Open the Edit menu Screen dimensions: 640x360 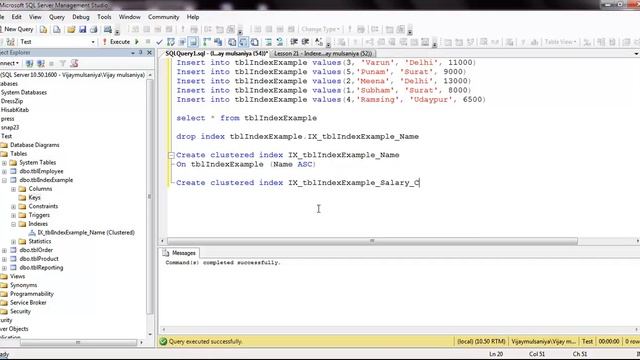[16, 17]
